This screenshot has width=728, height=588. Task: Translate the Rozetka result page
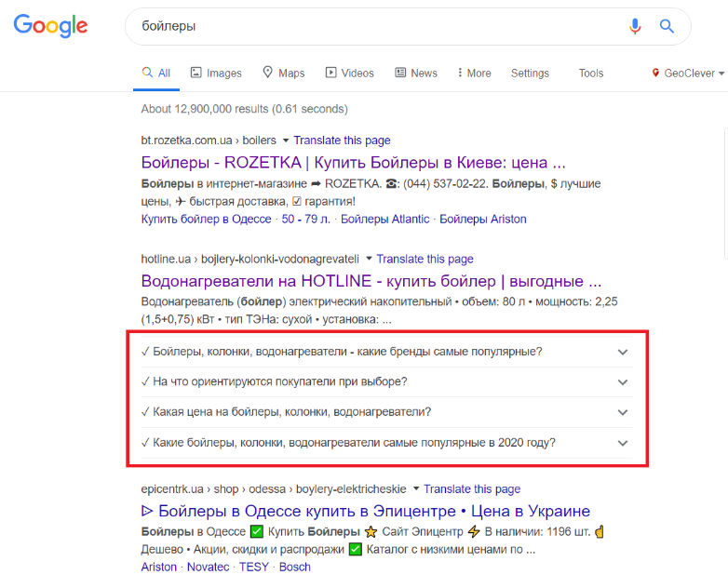(342, 140)
